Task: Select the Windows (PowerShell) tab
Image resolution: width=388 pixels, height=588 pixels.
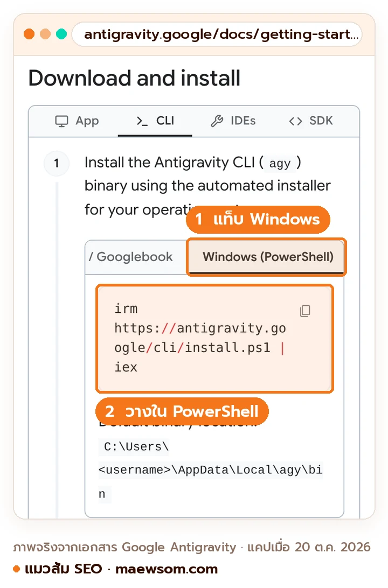Action: pos(266,257)
